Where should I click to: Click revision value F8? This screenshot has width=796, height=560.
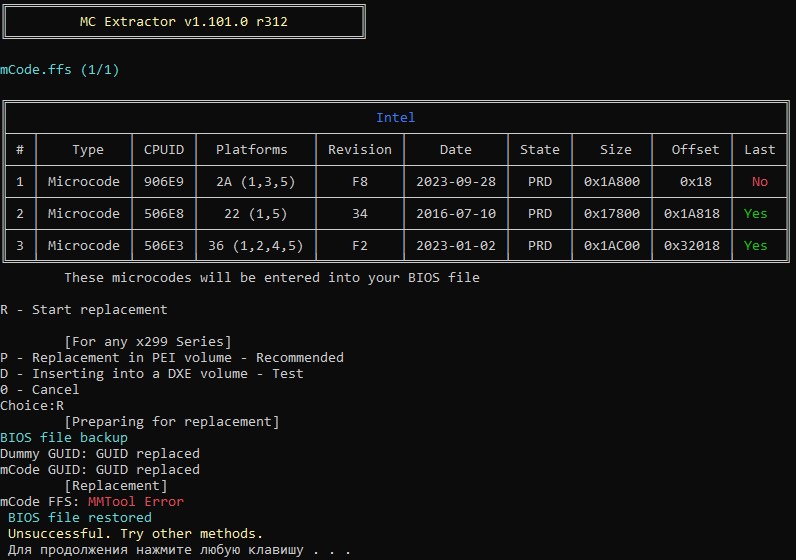tap(360, 182)
